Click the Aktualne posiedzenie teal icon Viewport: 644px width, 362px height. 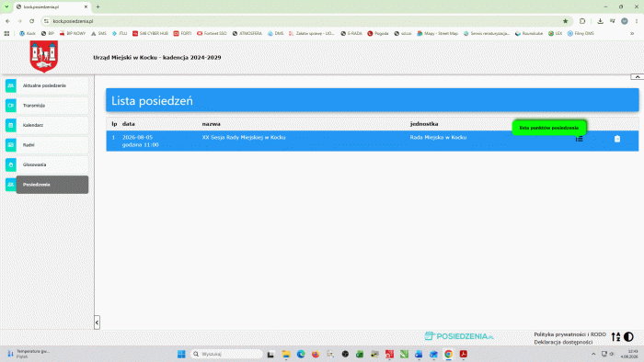coord(11,85)
